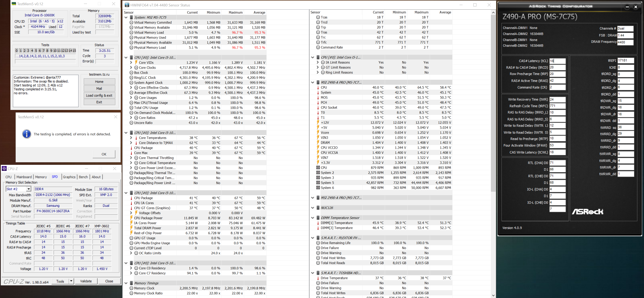Click the blue info icon in TestMem5 dialog
Viewport: 644px width, 298px height.
27,134
